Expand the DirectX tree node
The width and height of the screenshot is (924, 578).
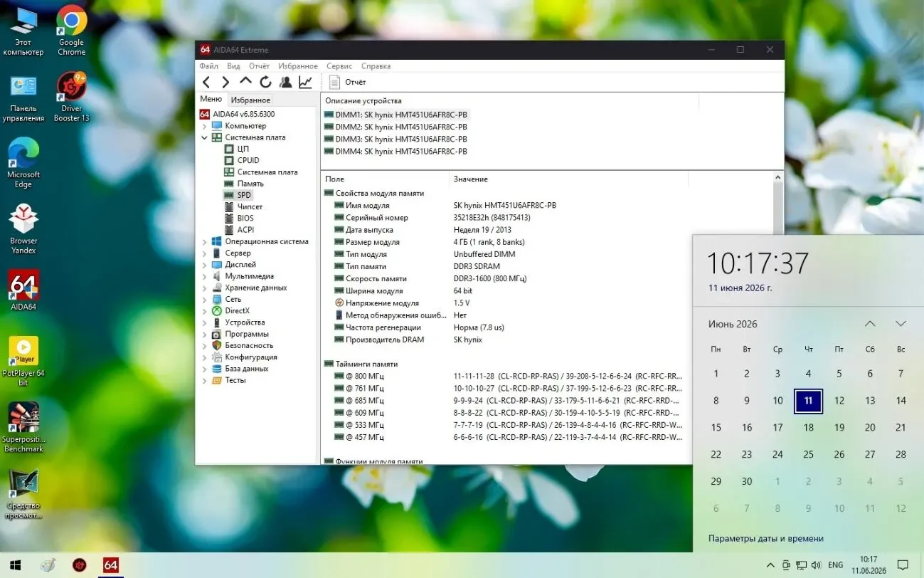(x=205, y=311)
